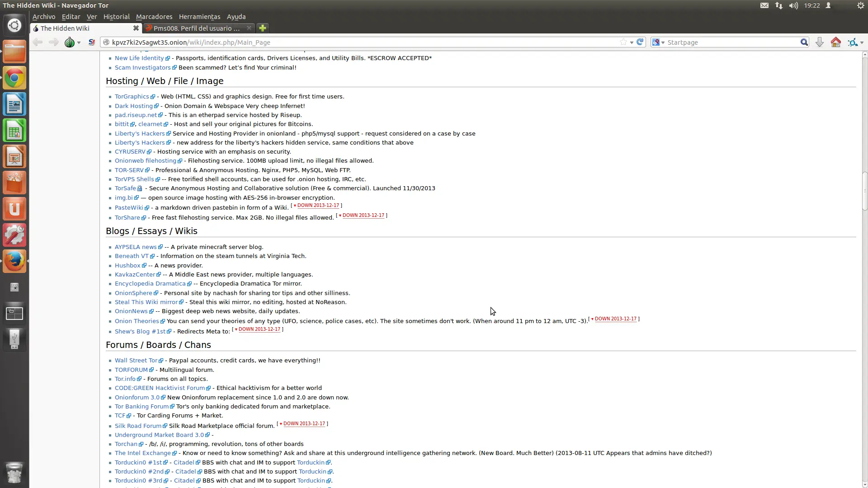The width and height of the screenshot is (868, 488).
Task: Open the Downloads arrow button
Action: click(819, 42)
